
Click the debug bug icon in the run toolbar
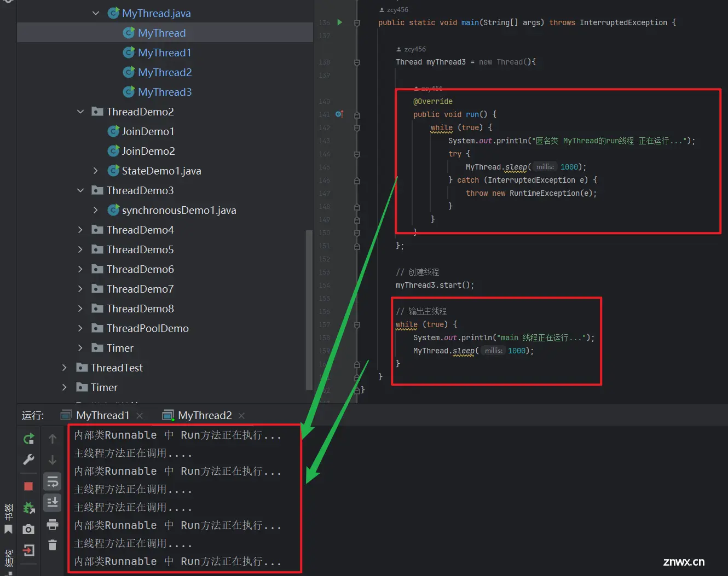point(29,508)
